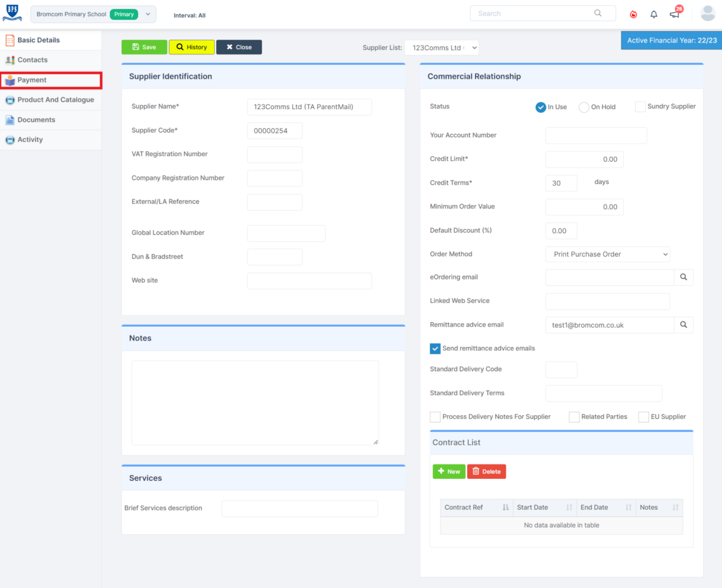Select the On Hold status radio

pyautogui.click(x=584, y=107)
